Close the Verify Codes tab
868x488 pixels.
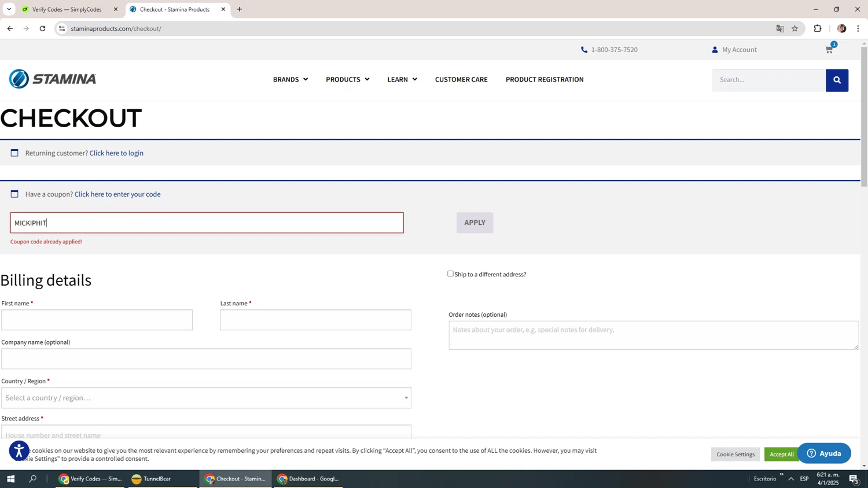[115, 9]
